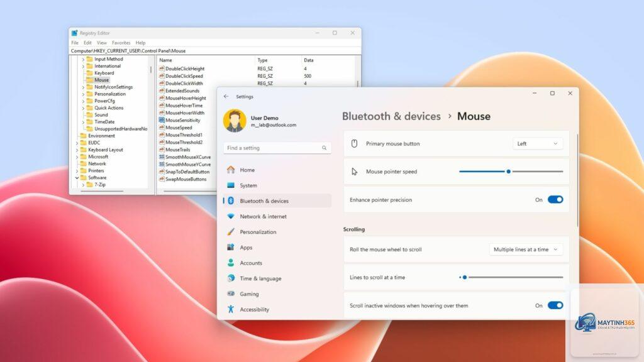Click the Personalization paintbrush icon
The image size is (644, 362).
coord(231,232)
